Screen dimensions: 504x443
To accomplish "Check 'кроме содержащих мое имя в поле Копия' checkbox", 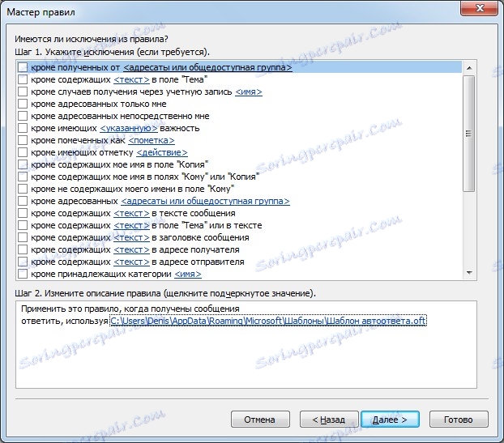I will (23, 164).
